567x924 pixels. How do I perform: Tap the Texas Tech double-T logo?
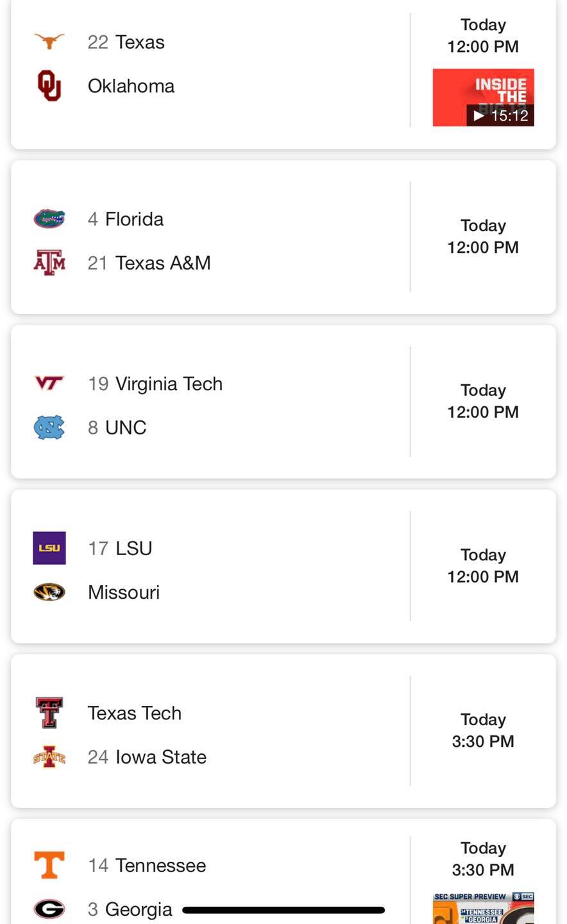coord(49,713)
